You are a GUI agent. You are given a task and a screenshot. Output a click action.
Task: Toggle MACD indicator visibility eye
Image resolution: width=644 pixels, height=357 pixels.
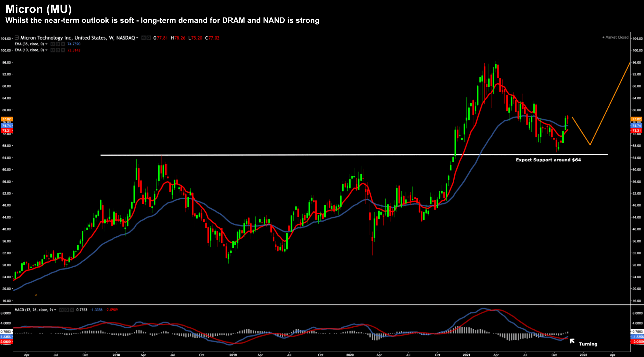(61, 310)
